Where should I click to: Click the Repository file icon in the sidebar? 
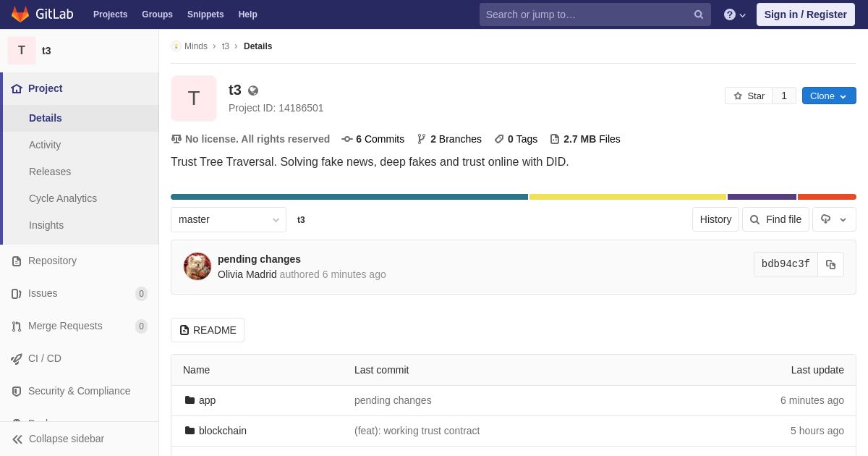pyautogui.click(x=17, y=261)
